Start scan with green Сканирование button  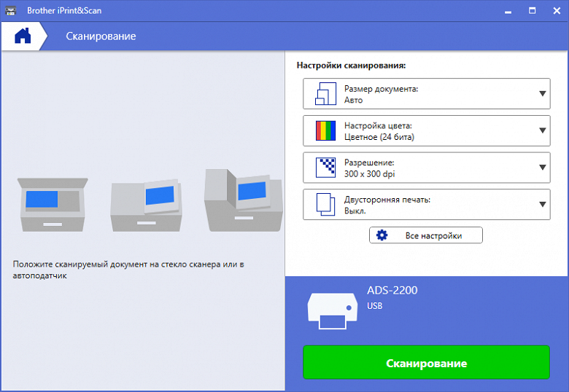pyautogui.click(x=427, y=362)
